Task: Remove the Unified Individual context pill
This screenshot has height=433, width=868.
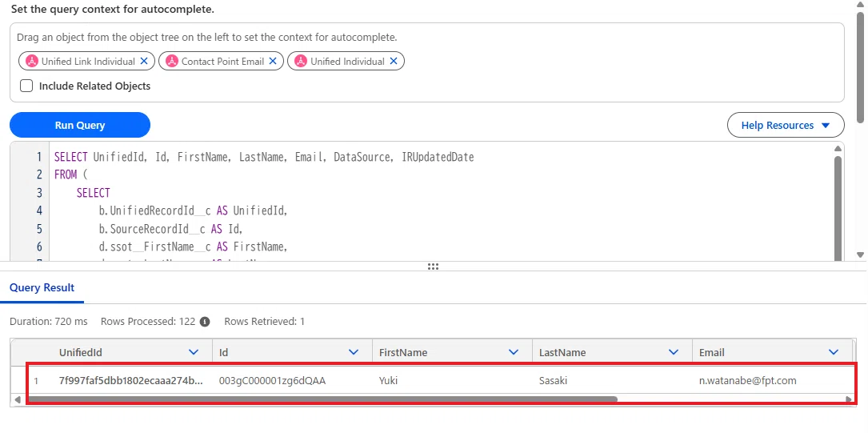Action: point(394,62)
